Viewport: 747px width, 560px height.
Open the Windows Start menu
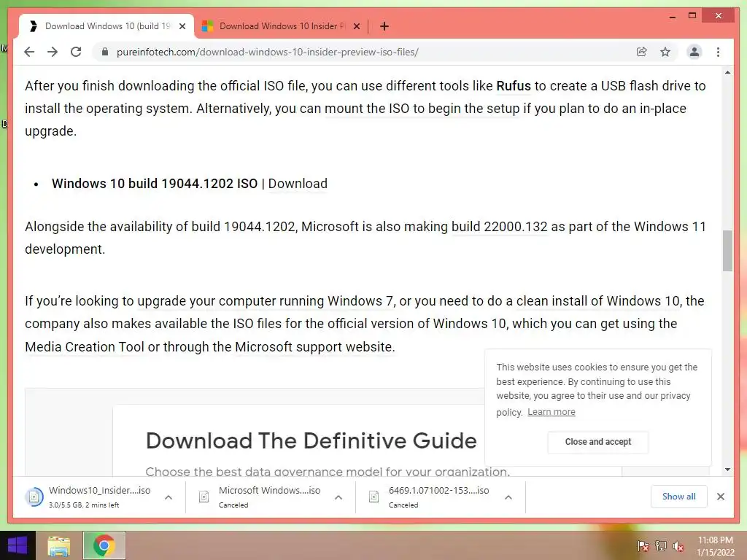(x=18, y=545)
